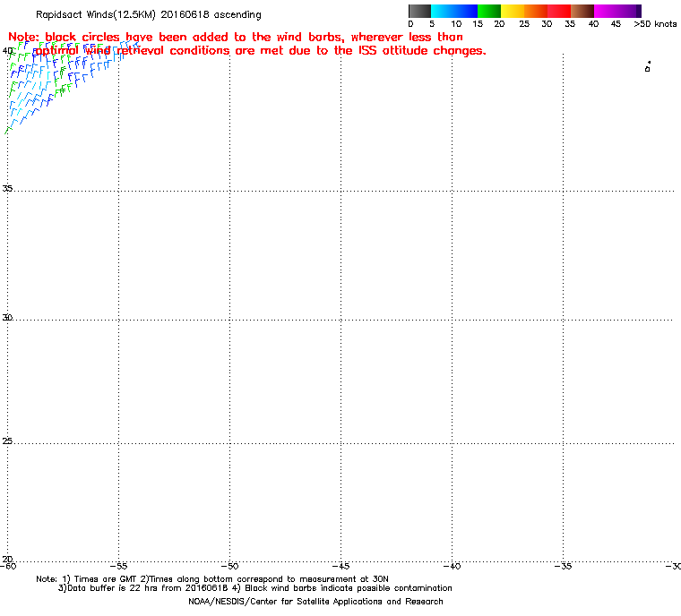Viewport: 681px width, 616px height.
Task: Click the latitude label 35
Action: (7, 188)
